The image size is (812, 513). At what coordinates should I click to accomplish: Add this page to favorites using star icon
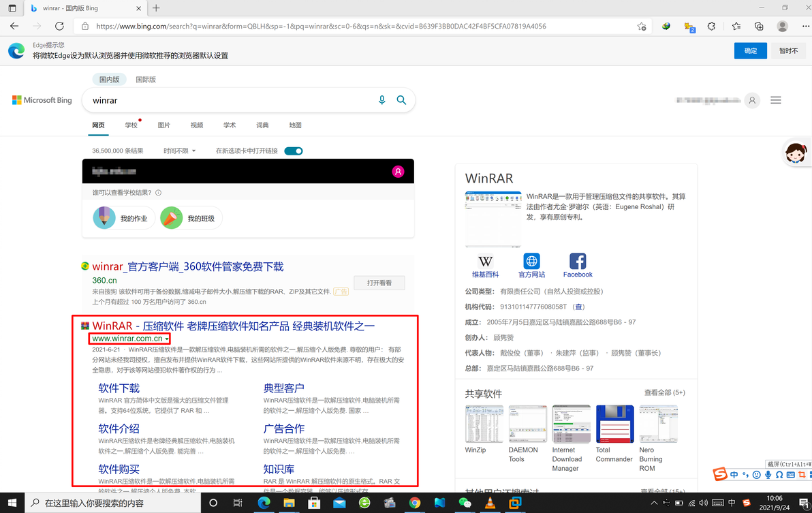point(642,27)
